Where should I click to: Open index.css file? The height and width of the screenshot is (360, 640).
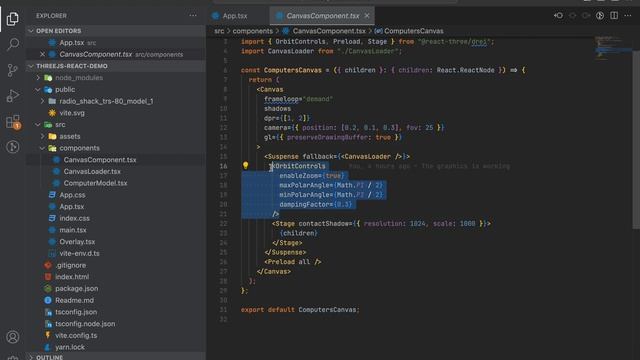(x=74, y=218)
